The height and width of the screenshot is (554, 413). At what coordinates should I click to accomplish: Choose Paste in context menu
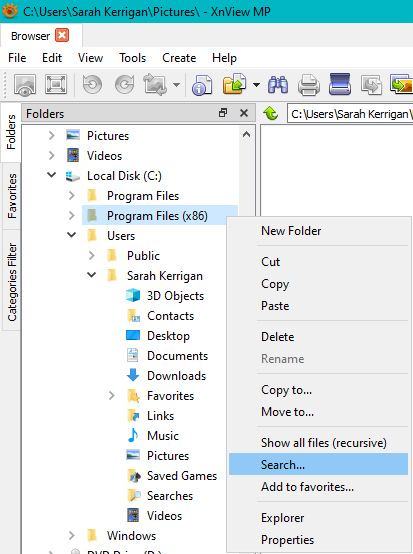(318, 306)
